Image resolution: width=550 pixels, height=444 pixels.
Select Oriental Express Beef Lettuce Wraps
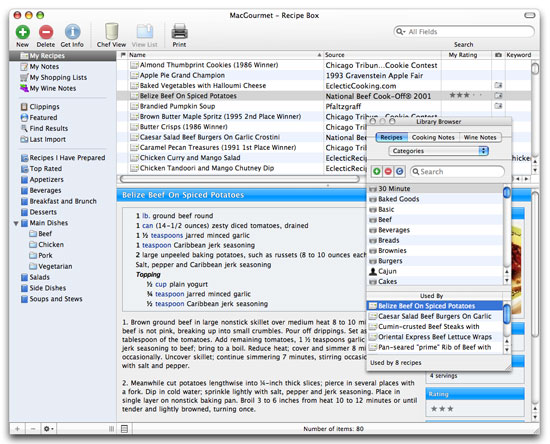[435, 337]
